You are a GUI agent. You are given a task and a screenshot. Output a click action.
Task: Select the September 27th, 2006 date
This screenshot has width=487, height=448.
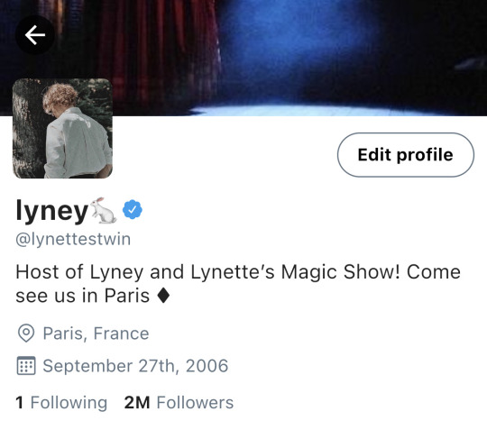135,366
